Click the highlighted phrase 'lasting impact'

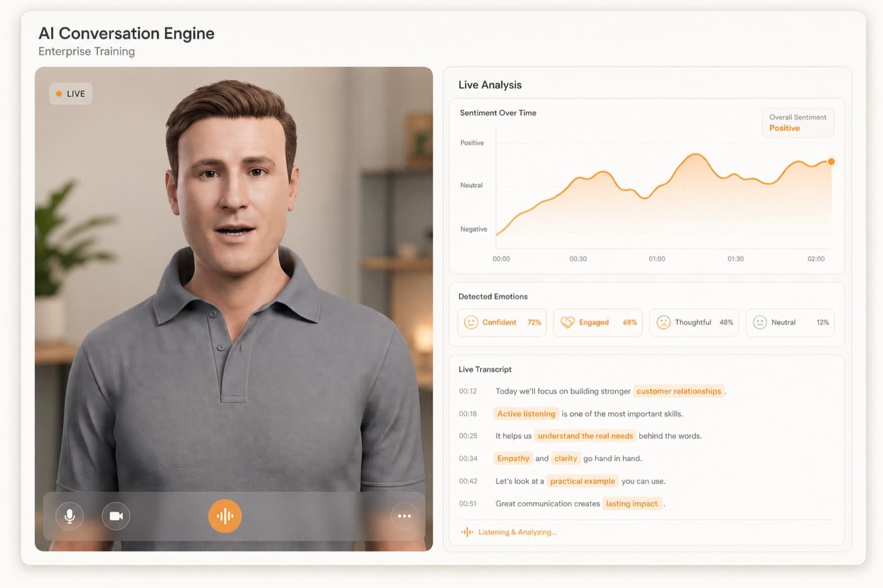[x=632, y=504]
